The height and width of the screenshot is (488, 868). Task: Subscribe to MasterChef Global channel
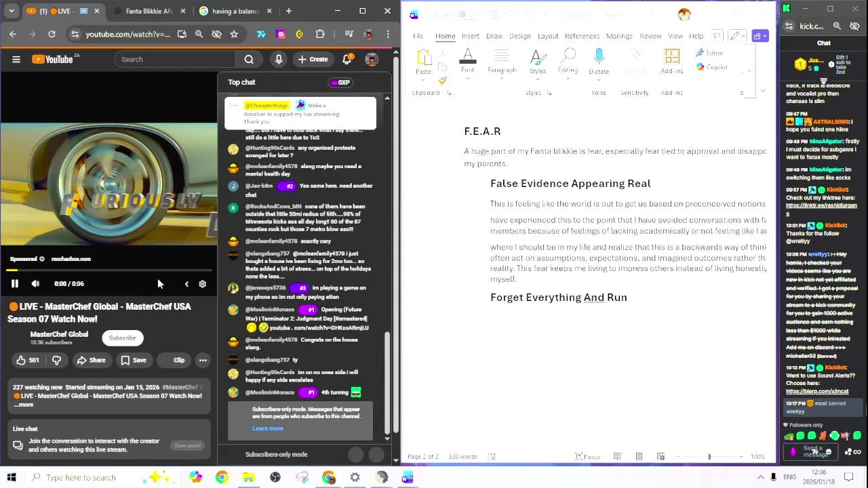click(x=123, y=338)
